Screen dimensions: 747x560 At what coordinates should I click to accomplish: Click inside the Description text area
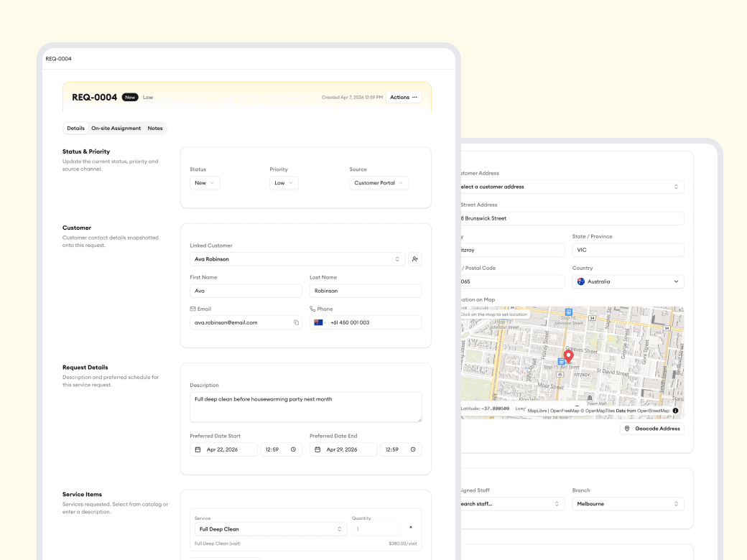[x=305, y=406]
